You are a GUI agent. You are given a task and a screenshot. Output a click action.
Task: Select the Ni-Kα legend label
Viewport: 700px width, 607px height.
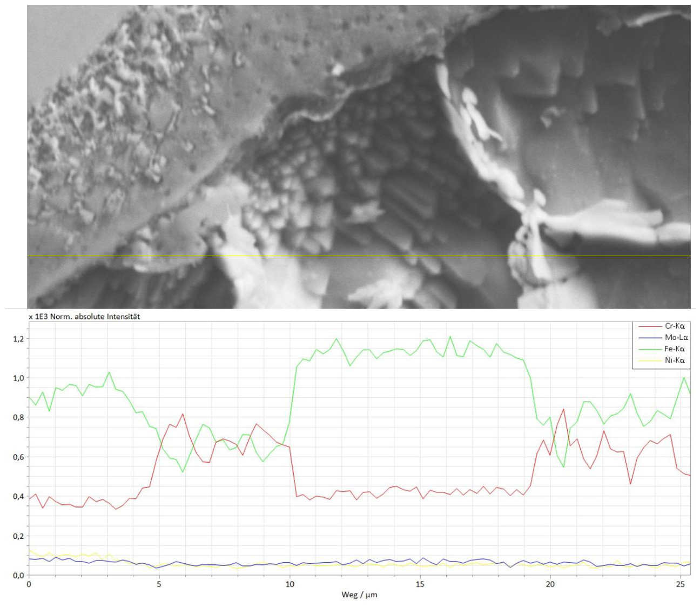[x=675, y=361]
